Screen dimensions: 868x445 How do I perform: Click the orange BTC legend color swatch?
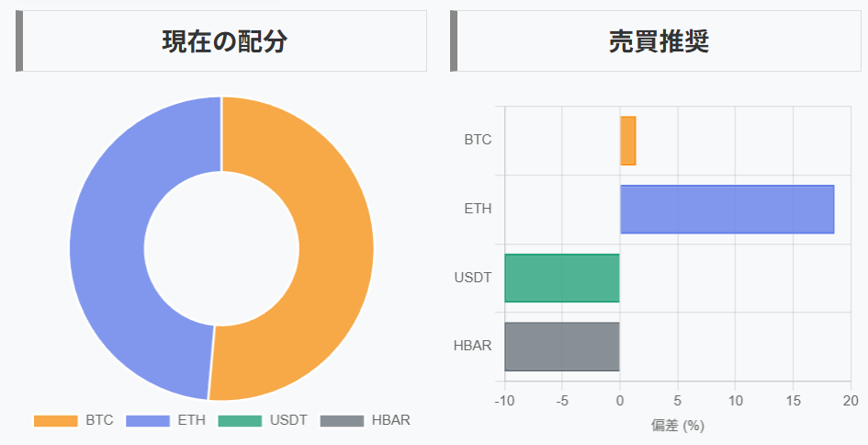(x=56, y=420)
